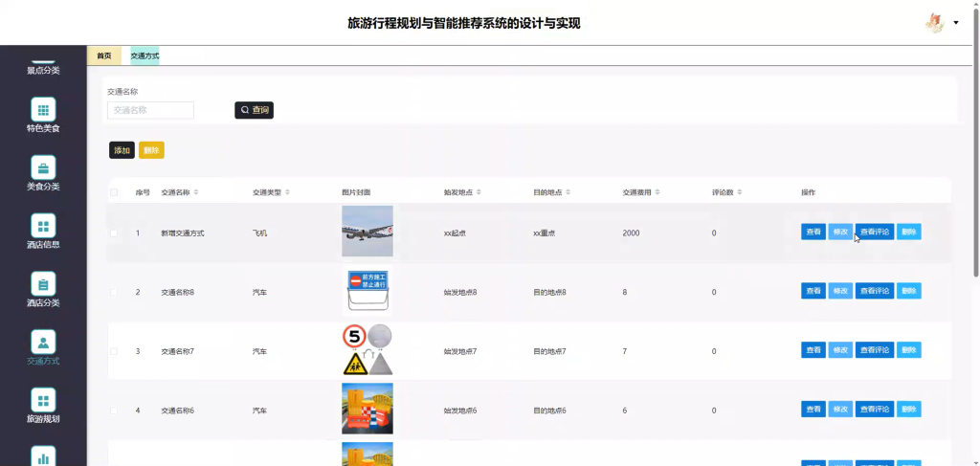980x466 pixels.
Task: Click the 飞机 type cell
Action: tap(259, 233)
